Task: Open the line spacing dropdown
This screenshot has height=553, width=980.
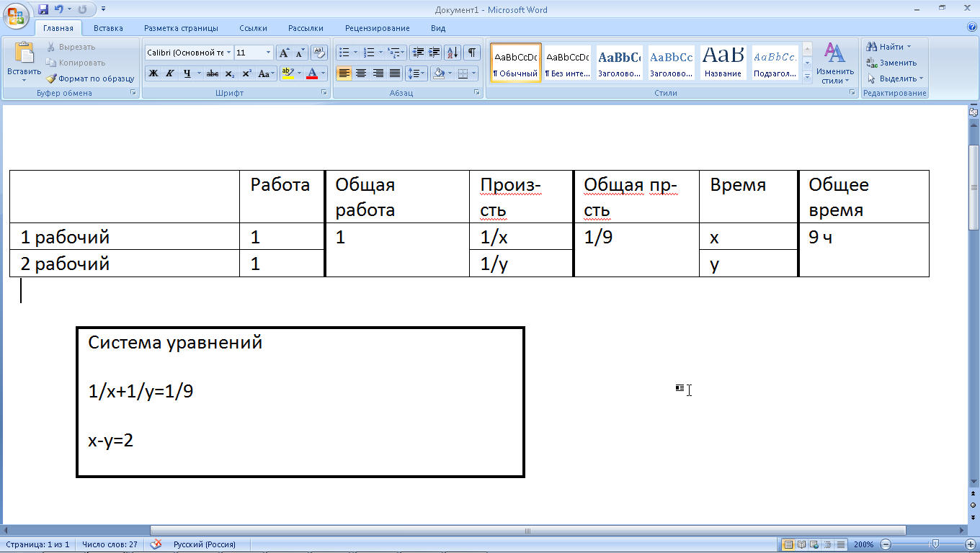Action: point(416,73)
